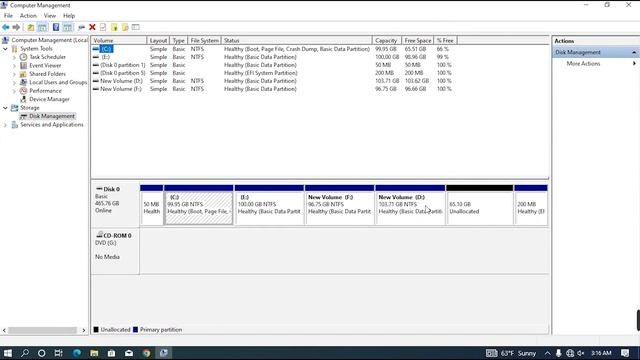Collapse the System Tools tree node

5,49
